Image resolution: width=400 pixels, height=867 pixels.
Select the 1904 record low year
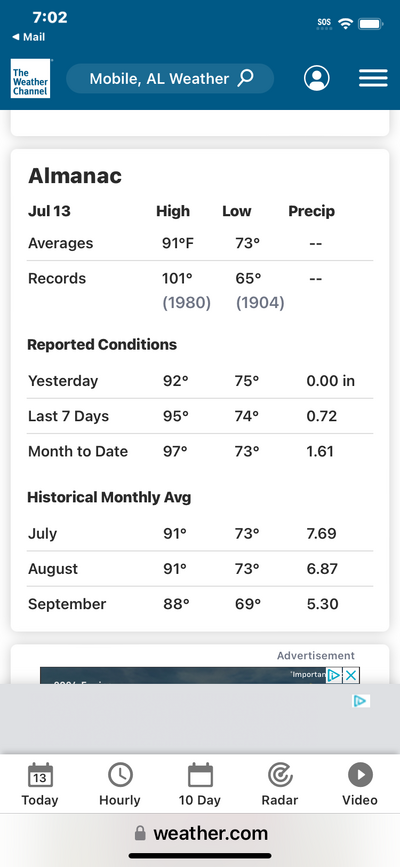coord(260,303)
